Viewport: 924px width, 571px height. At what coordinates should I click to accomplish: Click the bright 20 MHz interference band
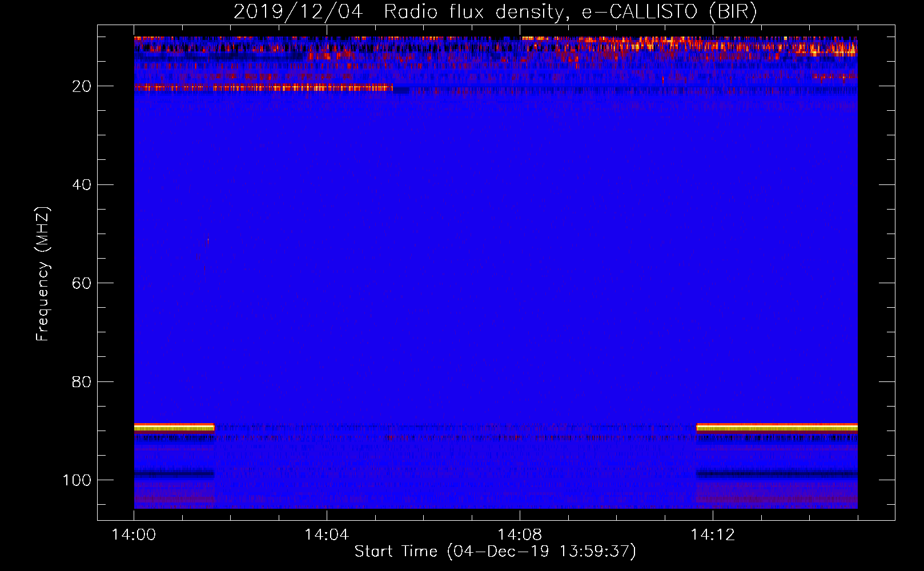(x=263, y=87)
